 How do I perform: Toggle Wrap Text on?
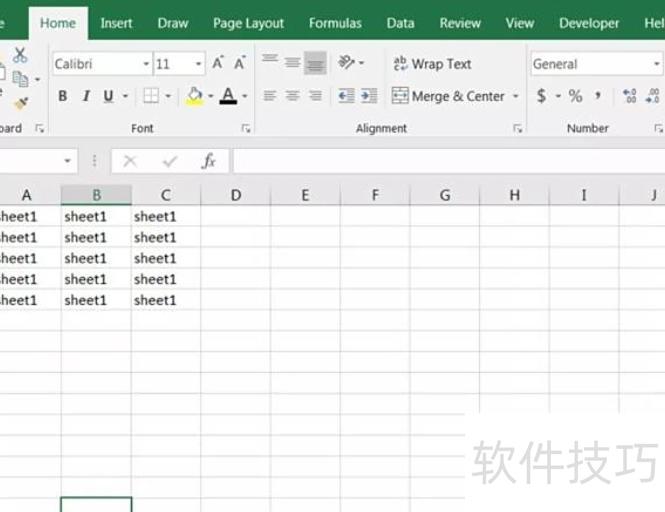click(x=431, y=64)
